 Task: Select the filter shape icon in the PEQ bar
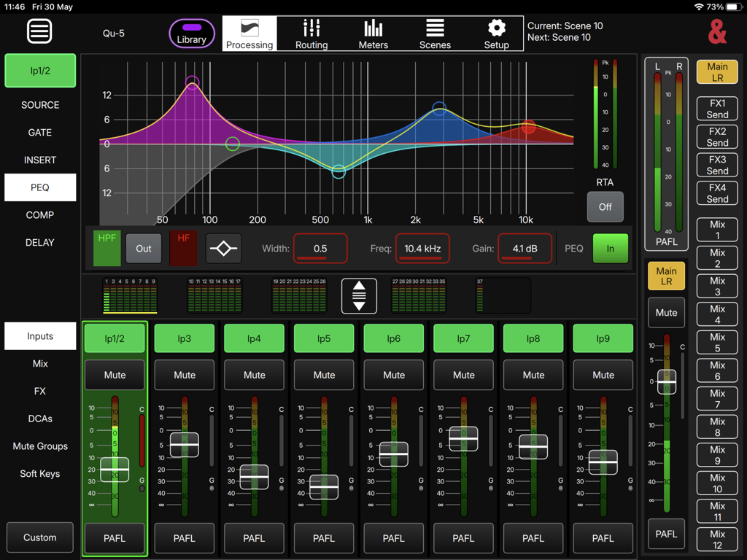coord(223,248)
